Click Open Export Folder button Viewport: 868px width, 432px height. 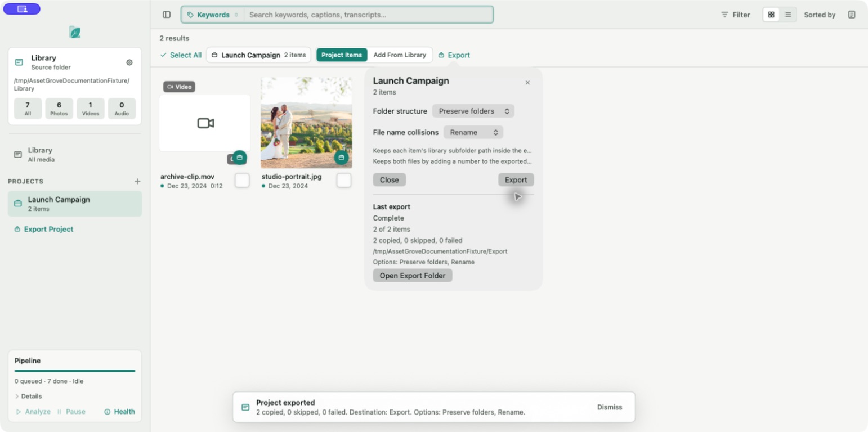coord(413,276)
